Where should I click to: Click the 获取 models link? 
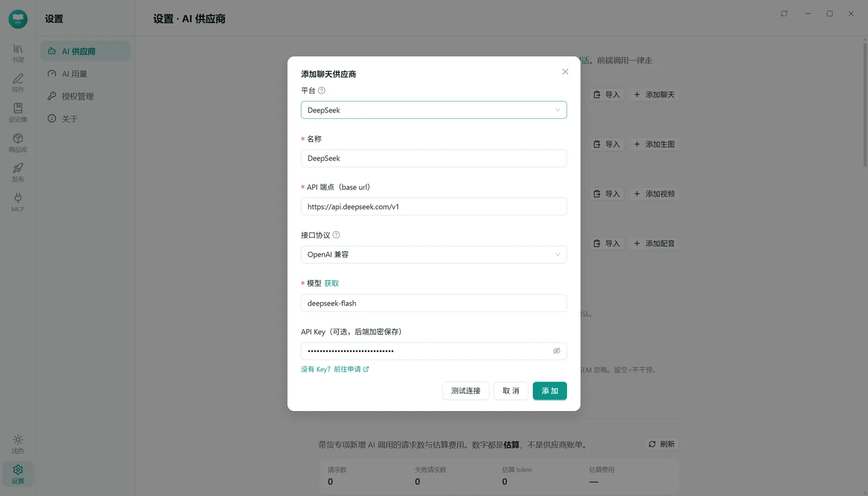(331, 283)
